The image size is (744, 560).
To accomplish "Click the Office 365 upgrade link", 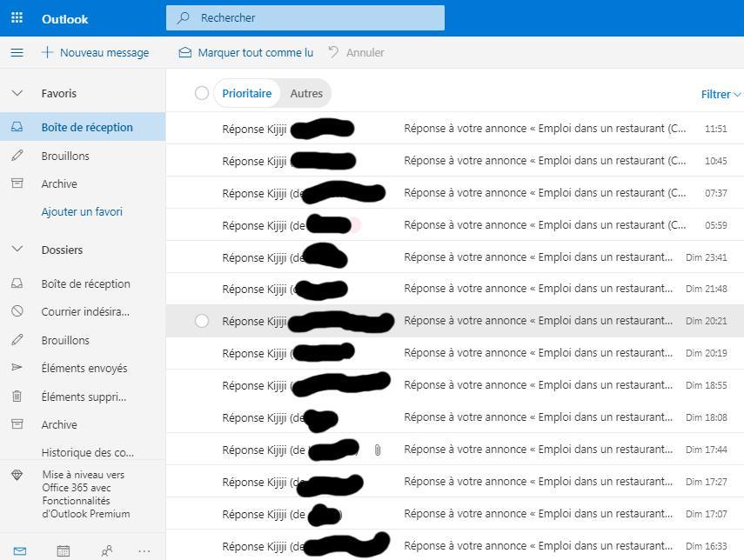I will 86,494.
